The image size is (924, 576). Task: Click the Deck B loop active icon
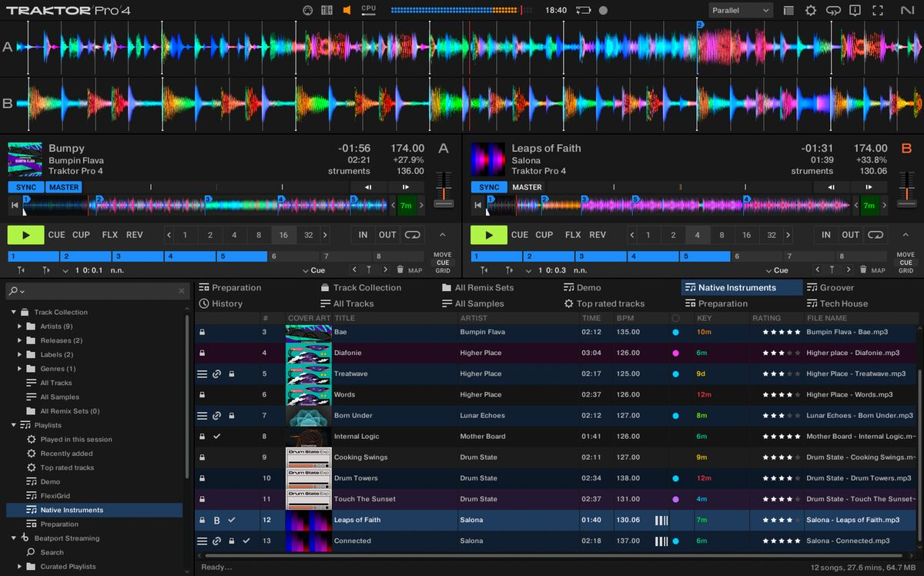pyautogui.click(x=875, y=235)
